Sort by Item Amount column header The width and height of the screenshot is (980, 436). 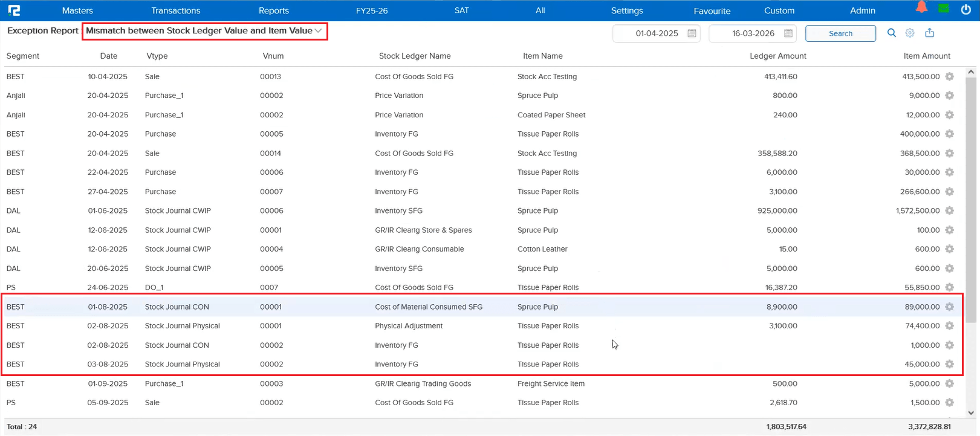click(x=927, y=56)
